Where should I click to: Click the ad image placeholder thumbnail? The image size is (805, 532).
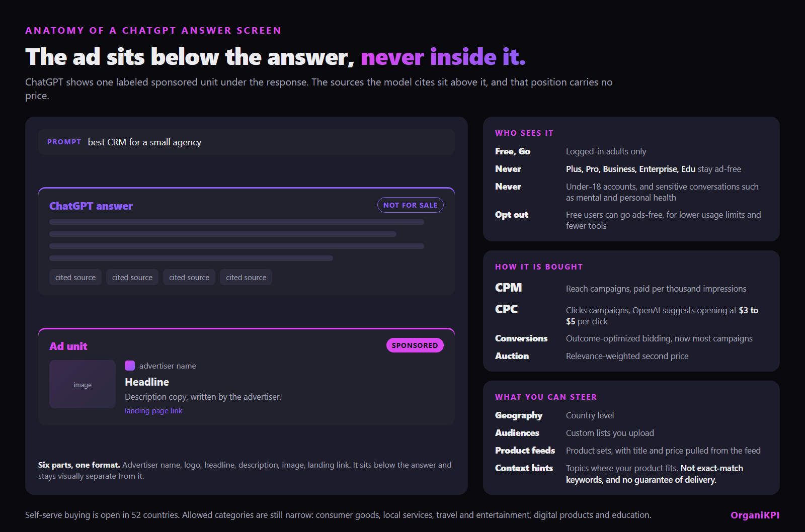coord(83,384)
